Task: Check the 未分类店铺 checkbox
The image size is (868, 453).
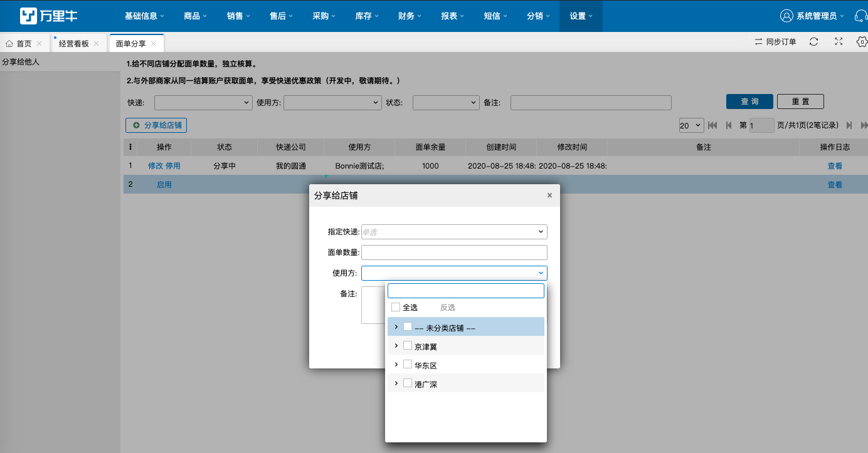Action: tap(408, 326)
